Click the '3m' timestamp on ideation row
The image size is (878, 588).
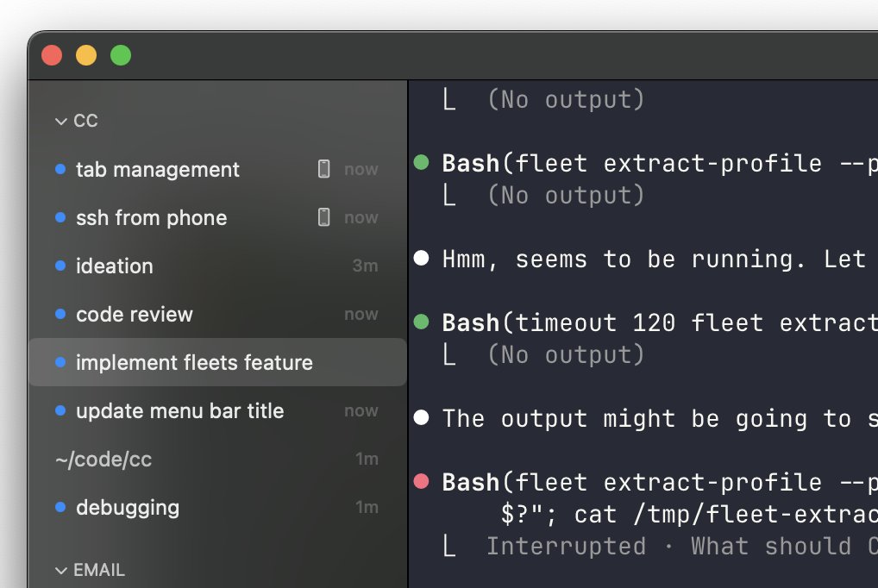(x=365, y=266)
